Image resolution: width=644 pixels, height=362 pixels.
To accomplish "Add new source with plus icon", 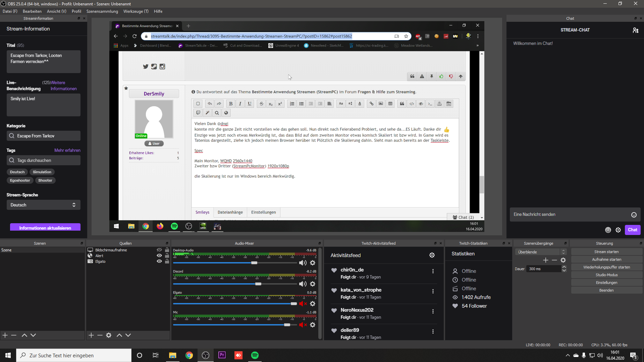I will click(91, 335).
